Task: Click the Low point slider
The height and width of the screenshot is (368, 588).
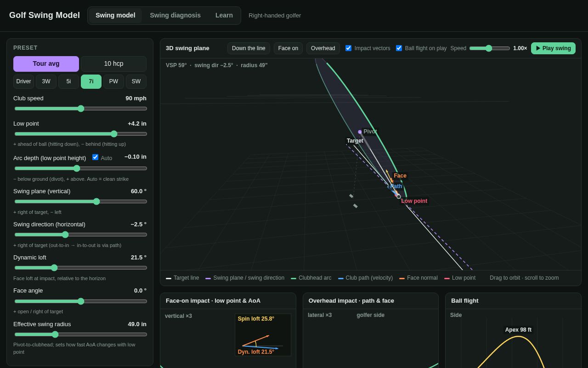Action: click(x=81, y=134)
